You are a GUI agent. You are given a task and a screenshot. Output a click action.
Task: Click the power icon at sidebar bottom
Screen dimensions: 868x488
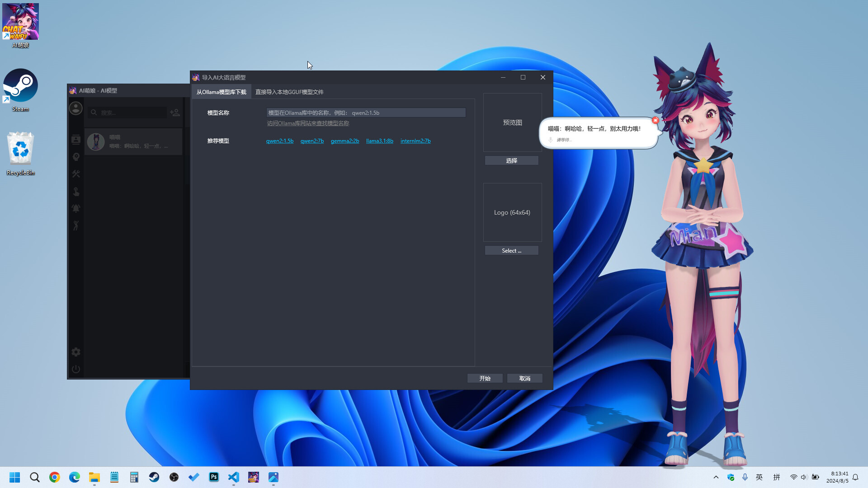75,369
